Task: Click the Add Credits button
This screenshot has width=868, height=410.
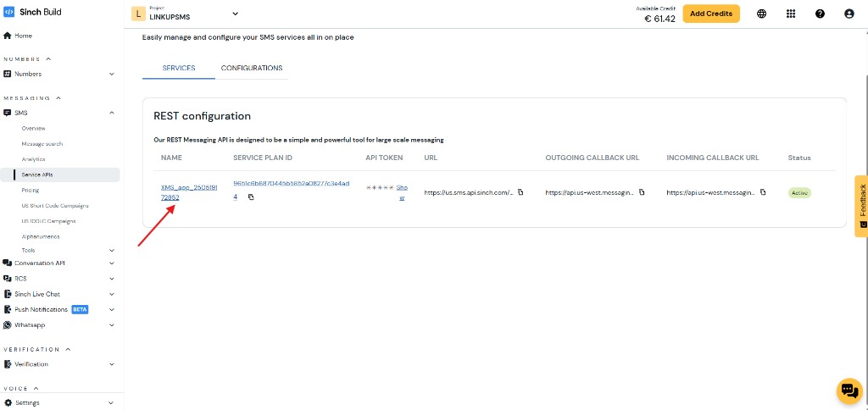Action: tap(711, 14)
